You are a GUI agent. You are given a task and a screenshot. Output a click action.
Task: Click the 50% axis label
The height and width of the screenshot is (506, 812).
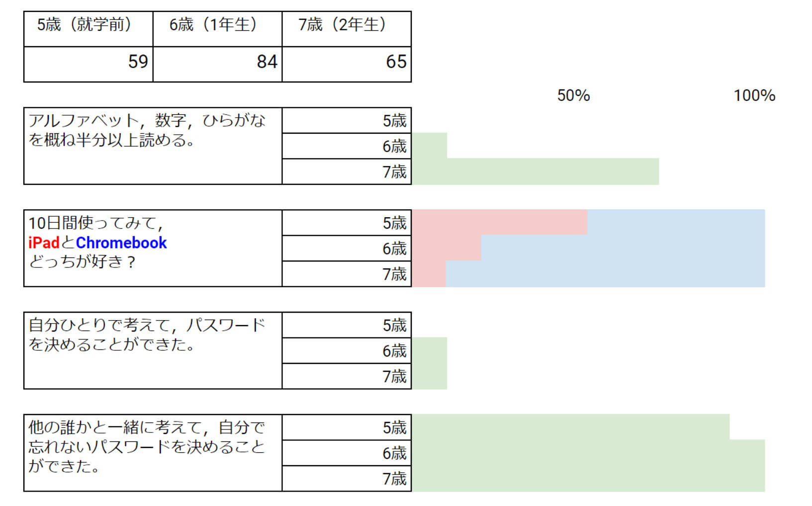pos(573,95)
